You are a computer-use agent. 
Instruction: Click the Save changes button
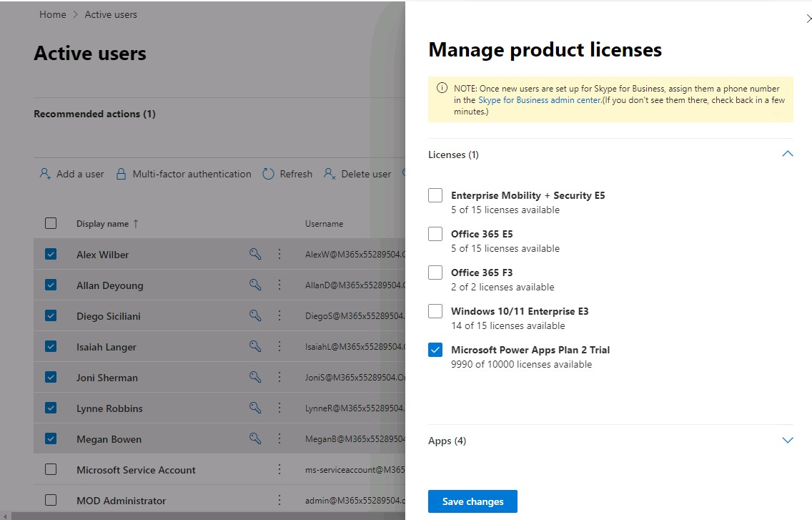472,501
